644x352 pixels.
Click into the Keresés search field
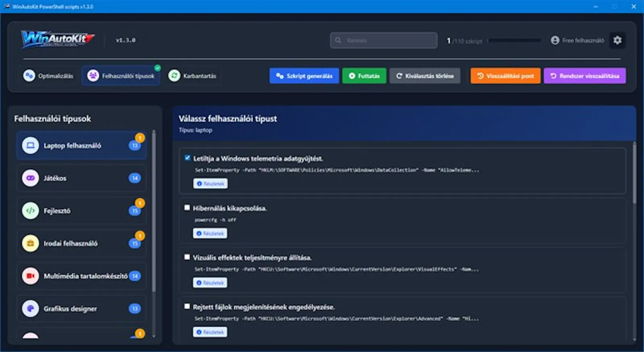point(384,40)
